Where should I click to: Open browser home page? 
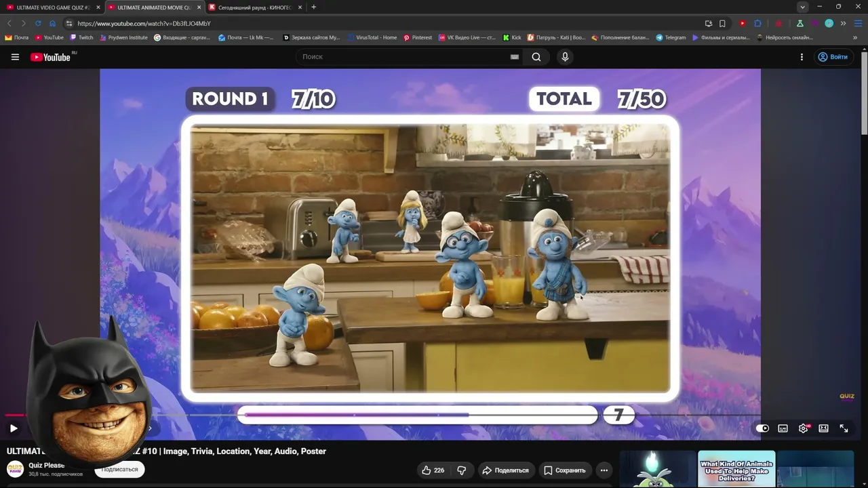pyautogui.click(x=52, y=23)
